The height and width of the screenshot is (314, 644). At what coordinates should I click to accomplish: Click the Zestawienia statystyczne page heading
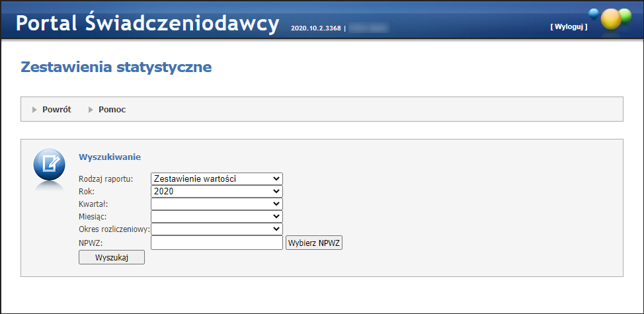coord(116,67)
